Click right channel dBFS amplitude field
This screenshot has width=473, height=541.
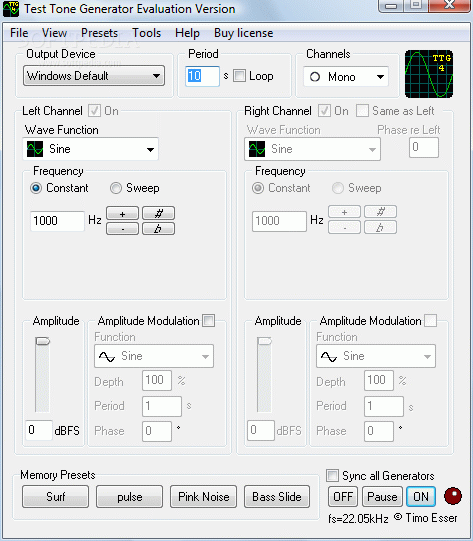pyautogui.click(x=261, y=430)
